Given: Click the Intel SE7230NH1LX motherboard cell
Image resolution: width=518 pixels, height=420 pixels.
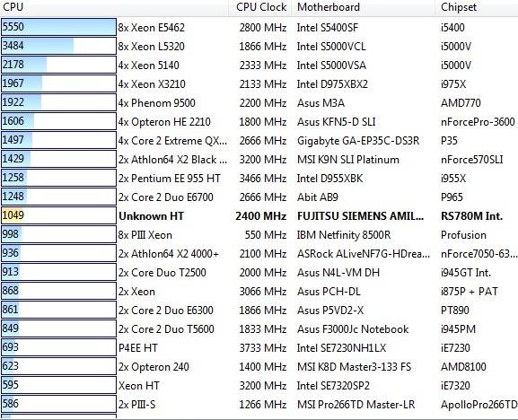Looking at the screenshot, I should (x=341, y=347).
